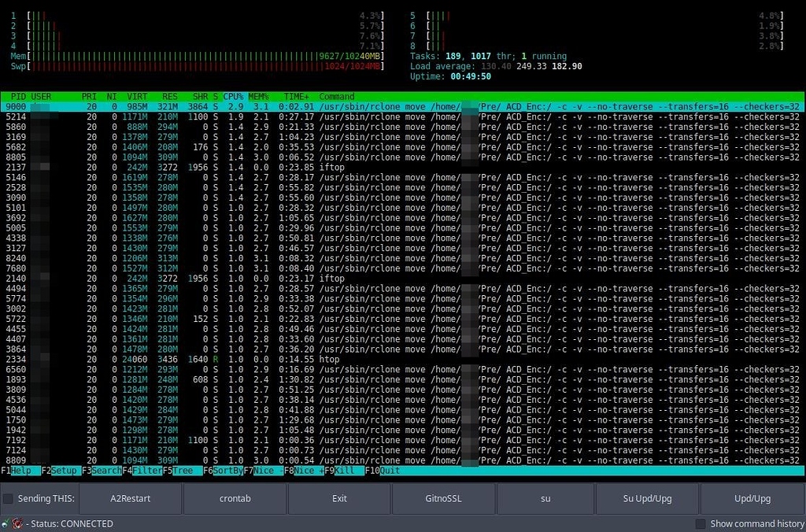This screenshot has height=532, width=806.
Task: Sort by the PRI column header
Action: 89,97
